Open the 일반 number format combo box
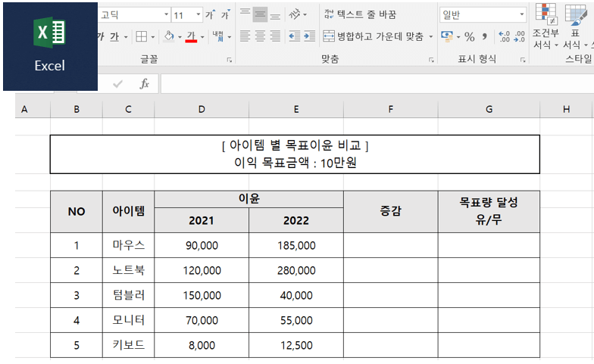This screenshot has height=364, width=594. pos(483,15)
